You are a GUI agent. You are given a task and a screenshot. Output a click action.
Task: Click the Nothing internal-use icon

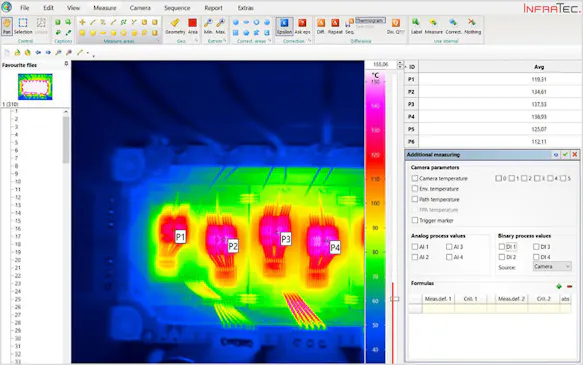tap(473, 26)
